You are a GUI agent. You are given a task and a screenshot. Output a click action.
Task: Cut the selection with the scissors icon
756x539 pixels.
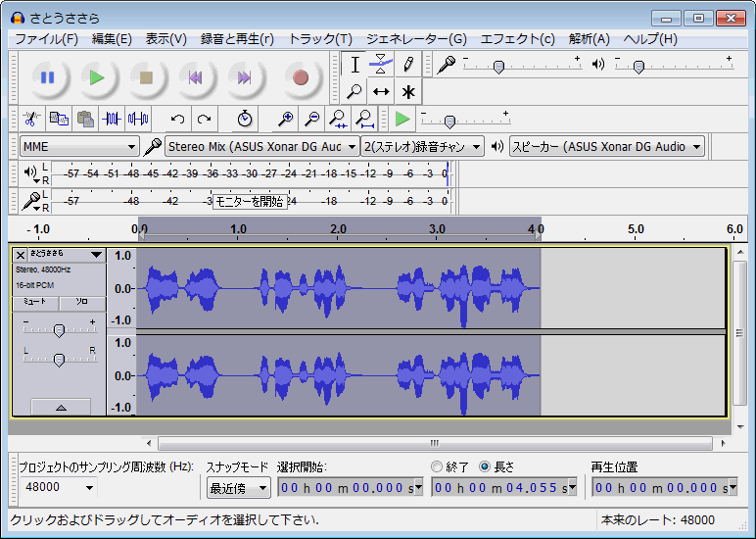pyautogui.click(x=32, y=119)
